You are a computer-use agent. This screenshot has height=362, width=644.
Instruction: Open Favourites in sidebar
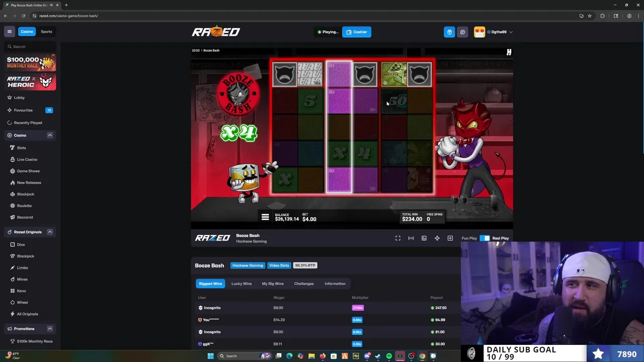click(23, 110)
